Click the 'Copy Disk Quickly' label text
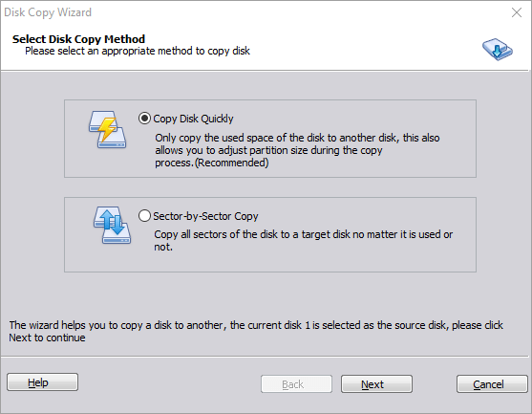Viewport: 532px width, 414px height. (x=193, y=119)
